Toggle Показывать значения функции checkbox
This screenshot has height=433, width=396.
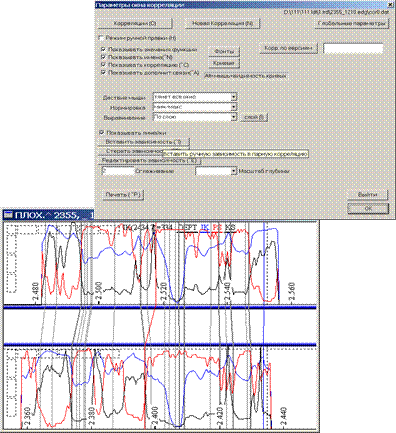pos(103,49)
